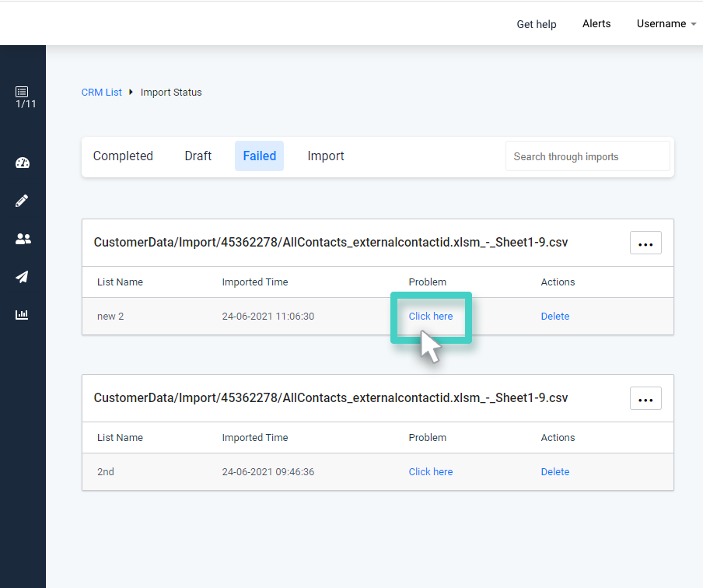Open more options for the 2nd import
The width and height of the screenshot is (703, 588).
click(x=645, y=398)
